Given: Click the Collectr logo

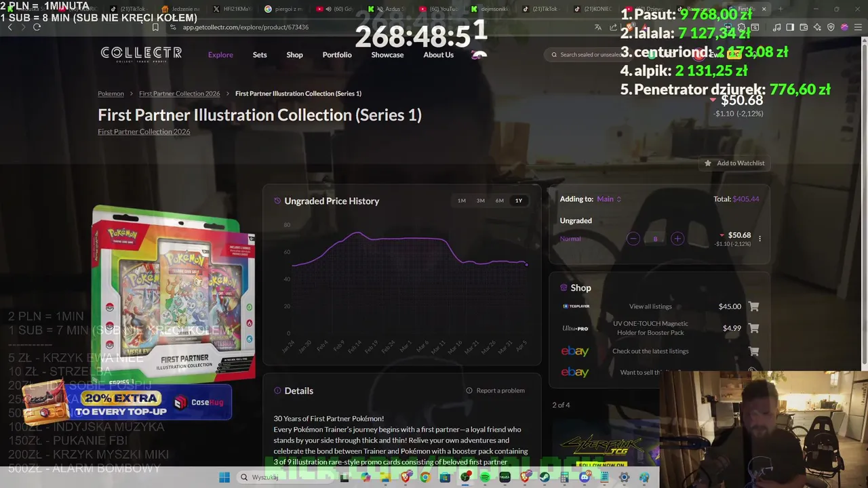Looking at the screenshot, I should 141,54.
